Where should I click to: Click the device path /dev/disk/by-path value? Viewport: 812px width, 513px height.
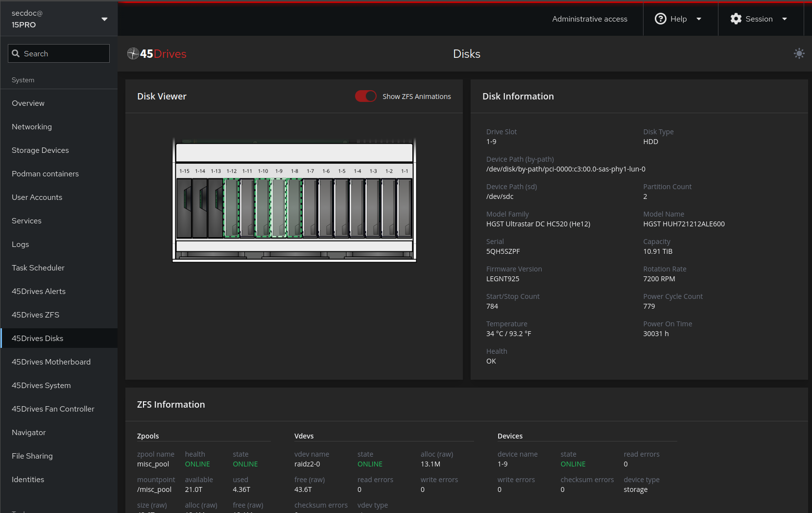click(566, 169)
